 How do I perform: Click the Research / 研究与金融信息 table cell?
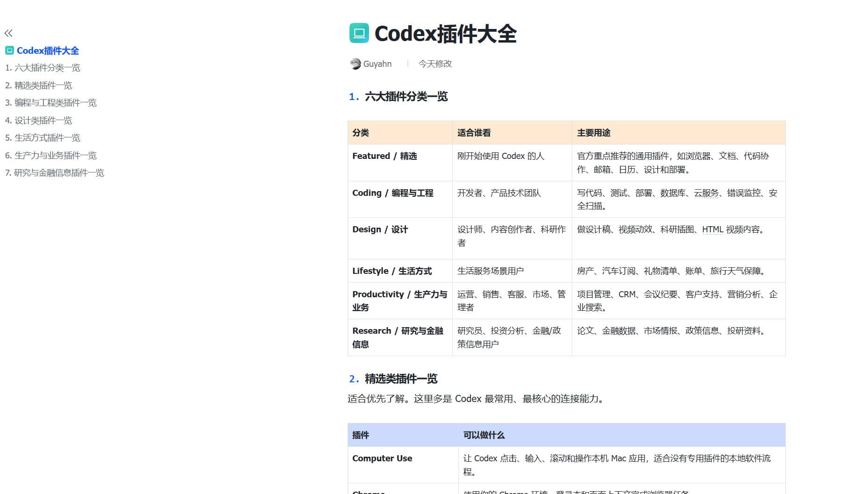[400, 337]
